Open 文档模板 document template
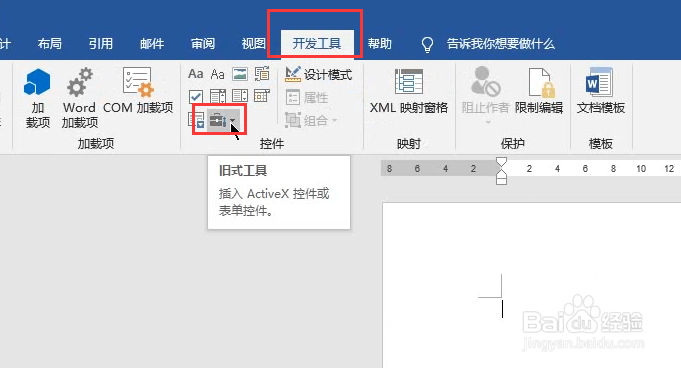The image size is (681, 368). tap(601, 91)
